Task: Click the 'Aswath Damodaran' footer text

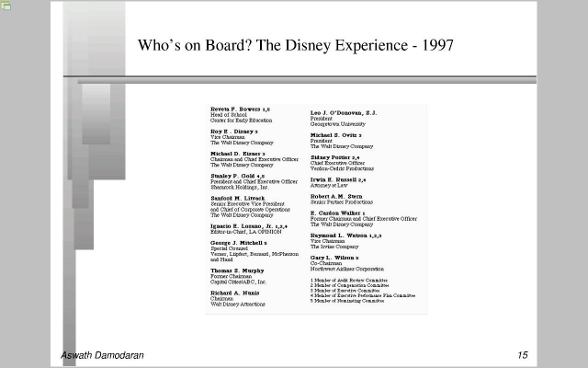Action: tap(102, 355)
